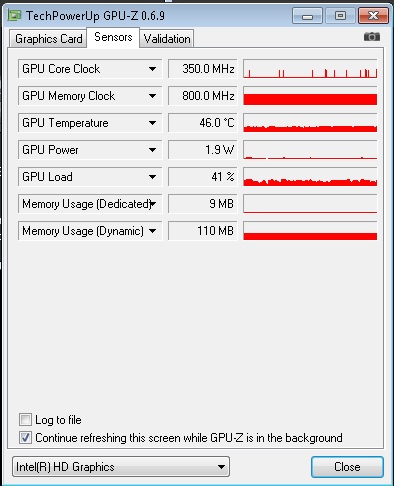
Task: Click the 46.0 °C temperature value field
Action: (203, 123)
